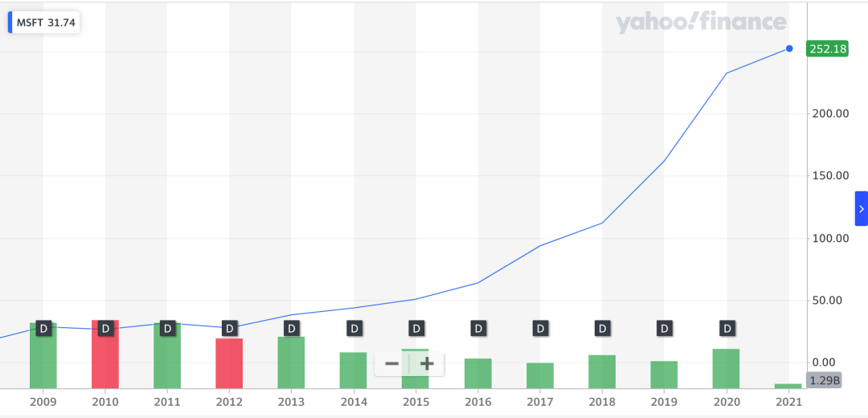The width and height of the screenshot is (868, 418).
Task: Click the 2018 dividend D marker
Action: point(602,328)
